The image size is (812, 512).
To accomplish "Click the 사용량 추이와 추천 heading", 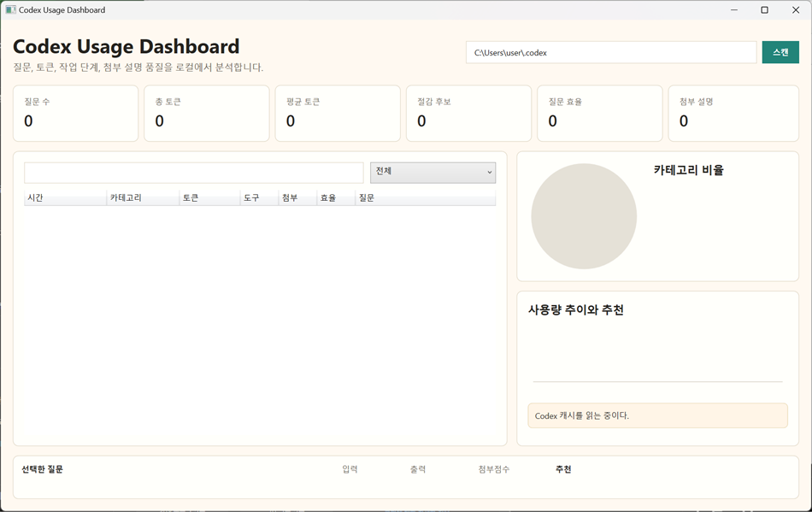I will (575, 309).
